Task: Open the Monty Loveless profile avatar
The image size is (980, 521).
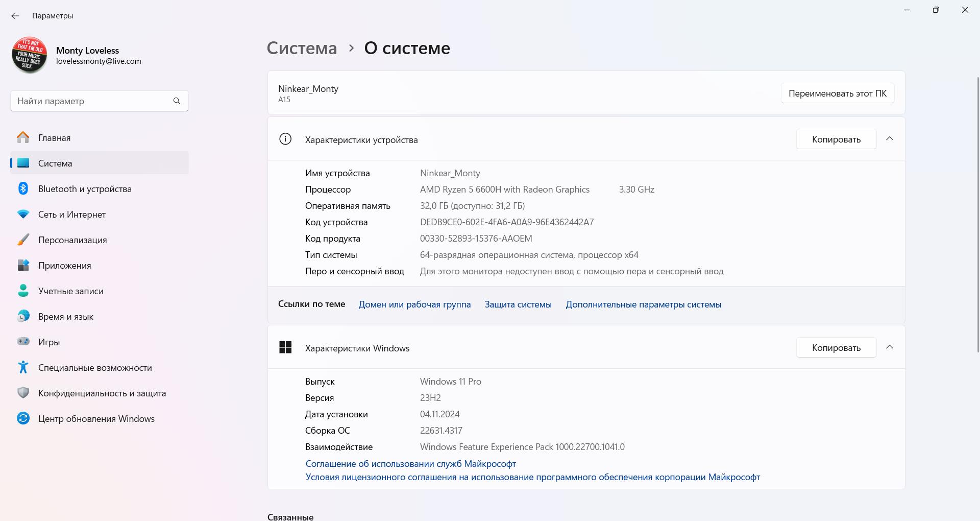Action: (x=30, y=55)
